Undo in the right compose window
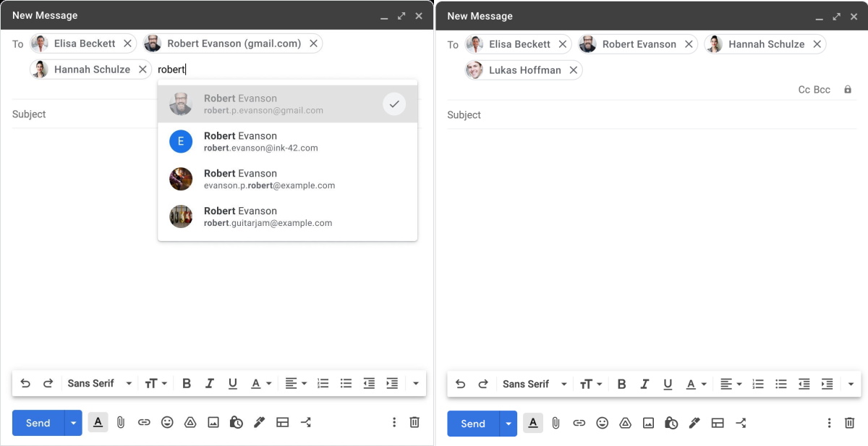Image resolution: width=868 pixels, height=446 pixels. point(461,384)
